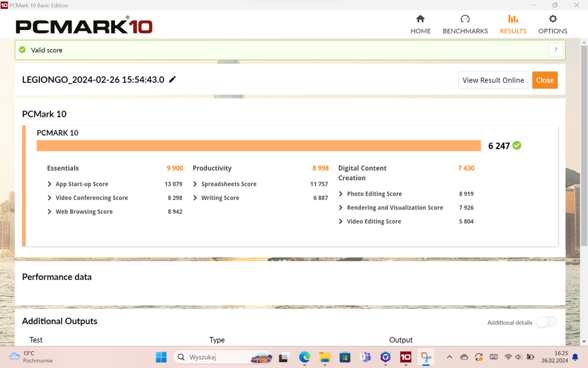Close the result with orange Close button
588x368 pixels.
click(x=545, y=80)
